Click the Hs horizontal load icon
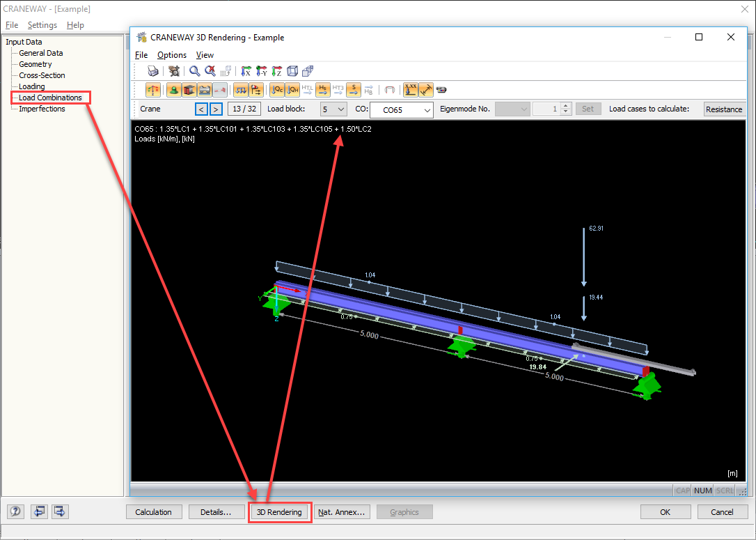The height and width of the screenshot is (540, 756). pos(323,89)
